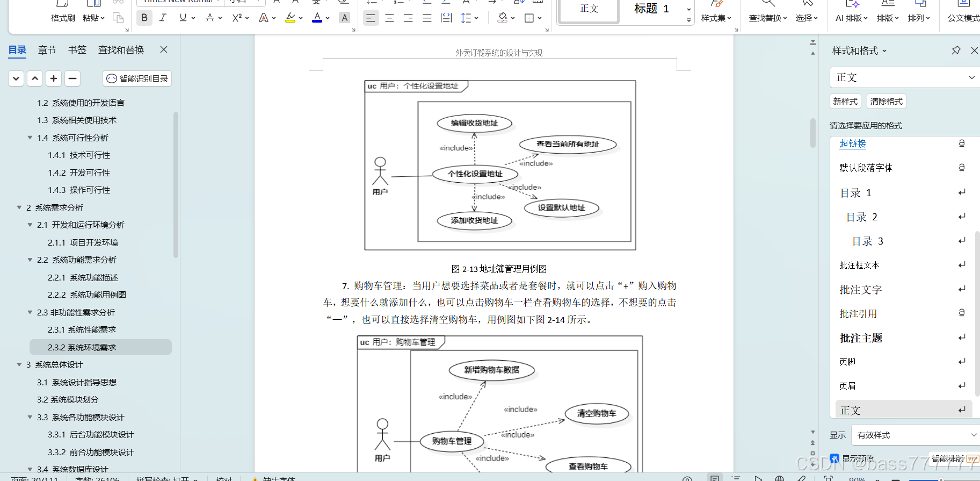Image resolution: width=980 pixels, height=481 pixels.
Task: Align paragraph left
Action: pos(371,18)
